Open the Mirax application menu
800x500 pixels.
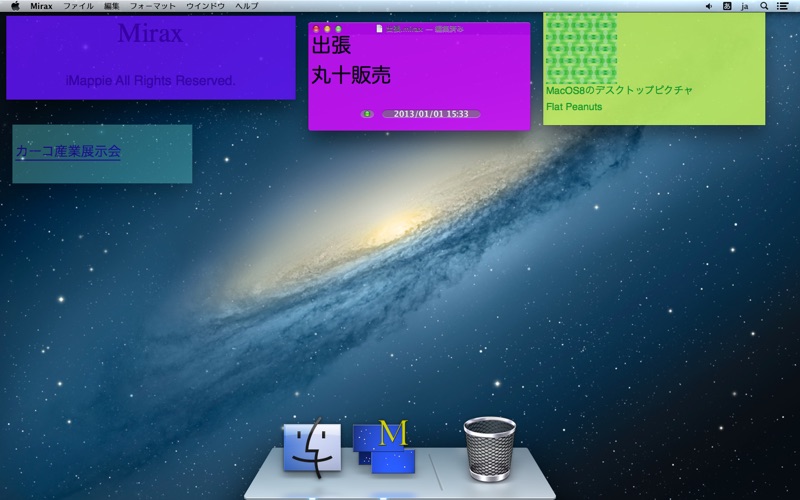41,6
